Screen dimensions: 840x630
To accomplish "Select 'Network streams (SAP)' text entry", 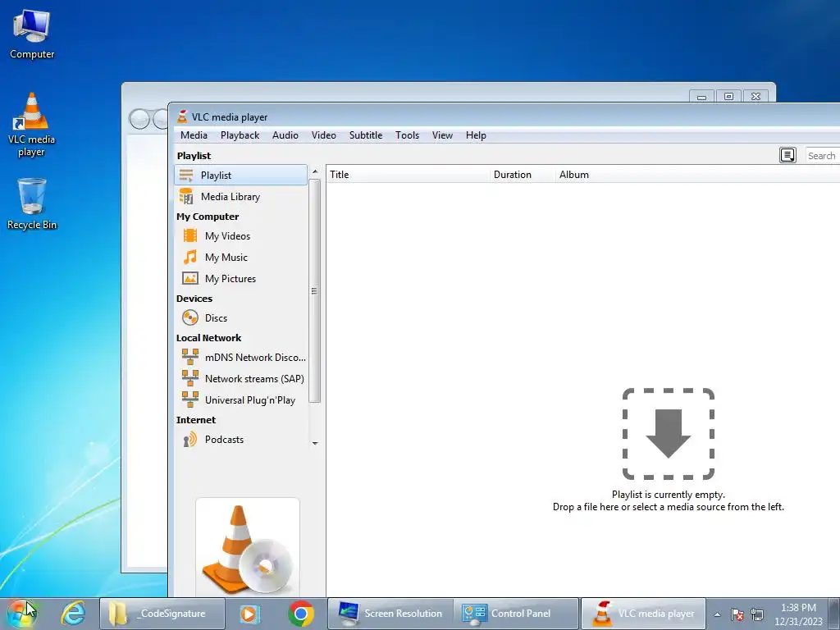I will (254, 379).
